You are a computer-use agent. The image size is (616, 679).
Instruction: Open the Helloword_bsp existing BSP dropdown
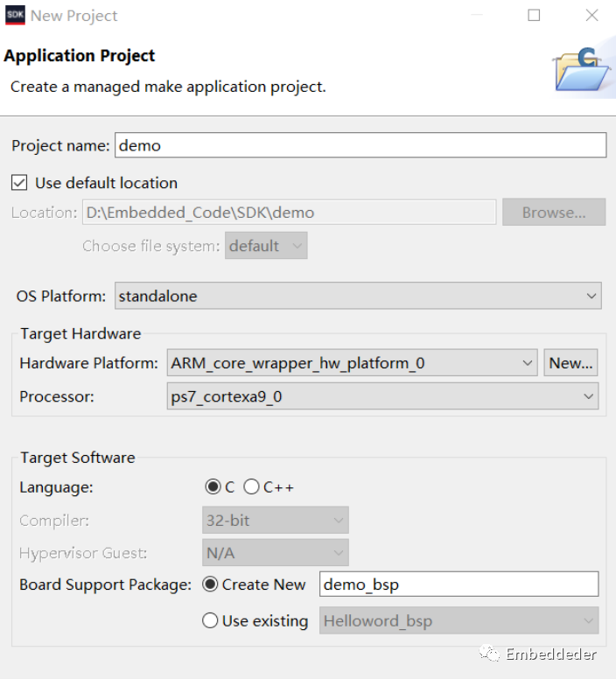458,620
